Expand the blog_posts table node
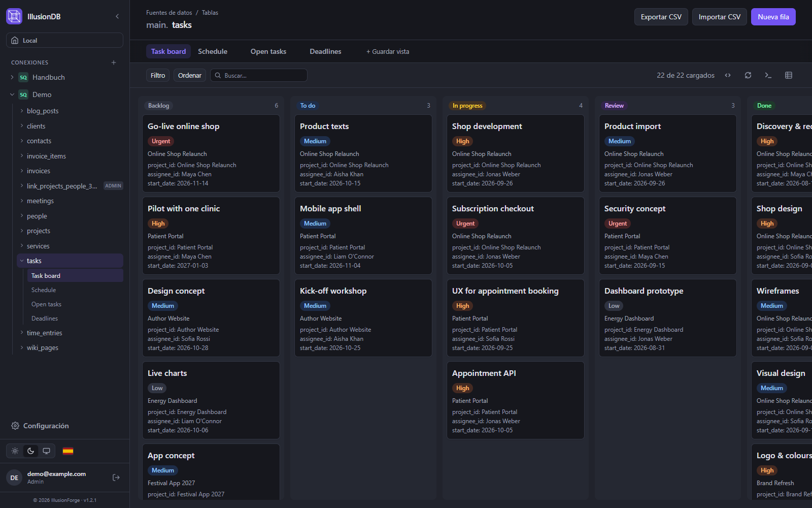The height and width of the screenshot is (508, 812). point(22,111)
